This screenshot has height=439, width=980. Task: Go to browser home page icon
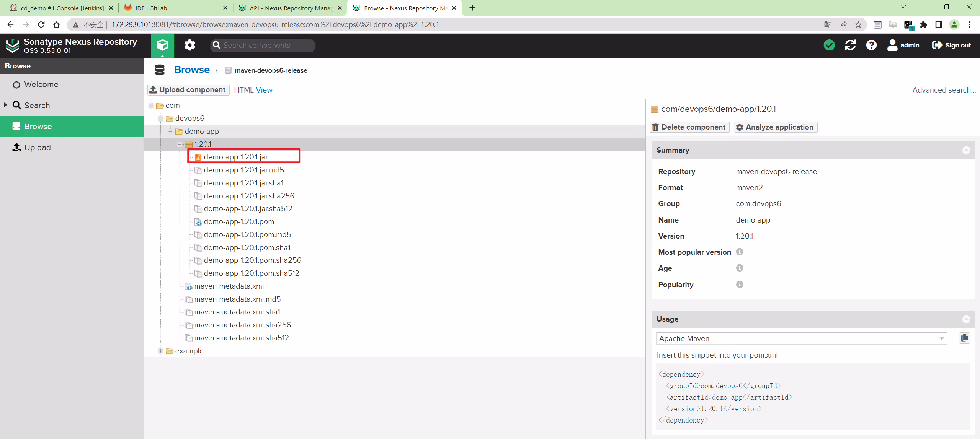click(x=56, y=24)
